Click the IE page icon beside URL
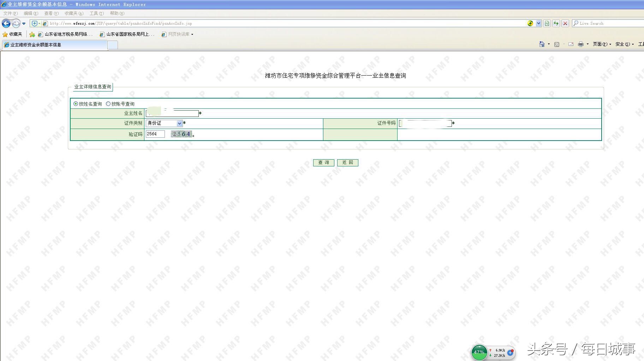The height and width of the screenshot is (361, 644). point(45,23)
